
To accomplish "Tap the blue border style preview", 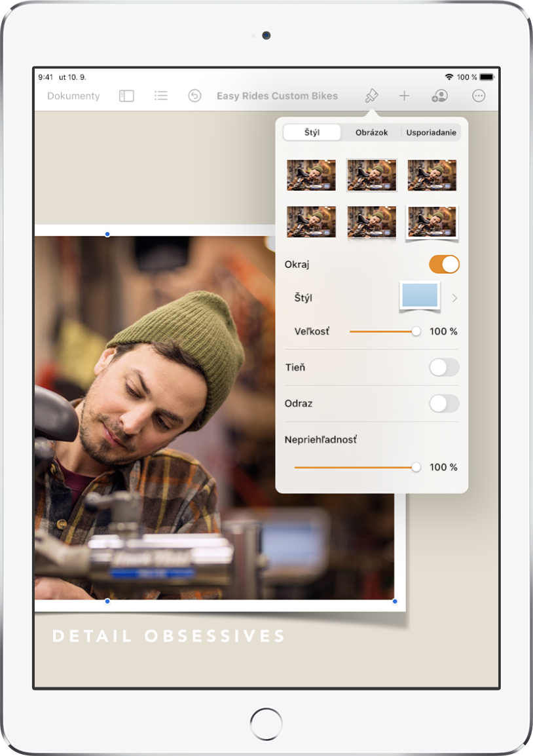I will (420, 297).
